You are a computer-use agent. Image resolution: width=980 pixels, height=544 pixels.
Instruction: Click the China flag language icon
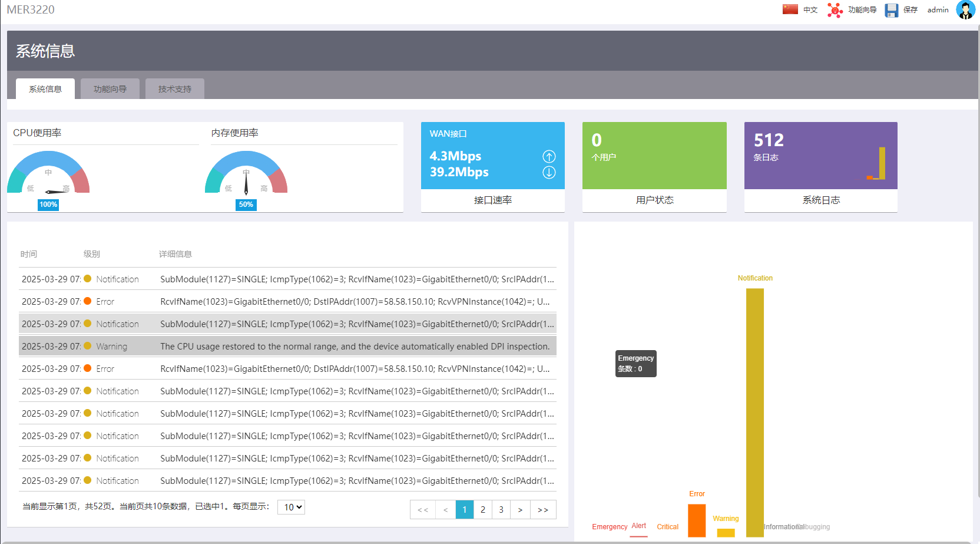pyautogui.click(x=790, y=9)
